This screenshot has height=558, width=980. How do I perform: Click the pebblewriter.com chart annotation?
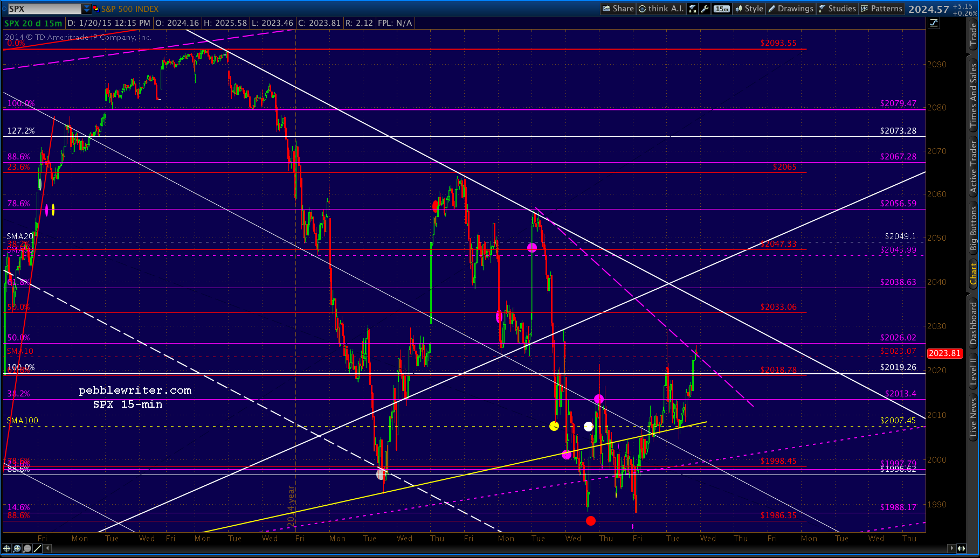(x=135, y=390)
